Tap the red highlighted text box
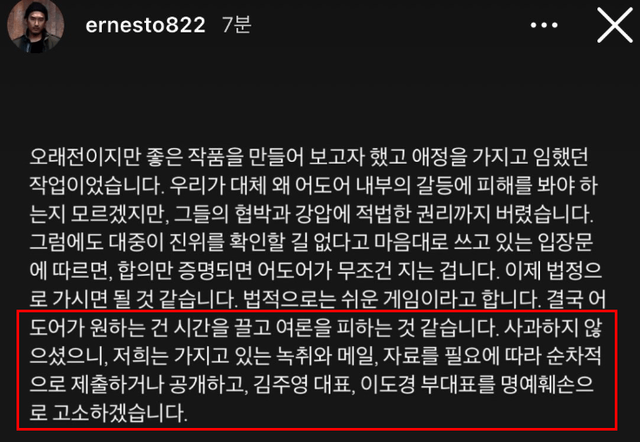Screen dimensions: 640x442 point(317,370)
